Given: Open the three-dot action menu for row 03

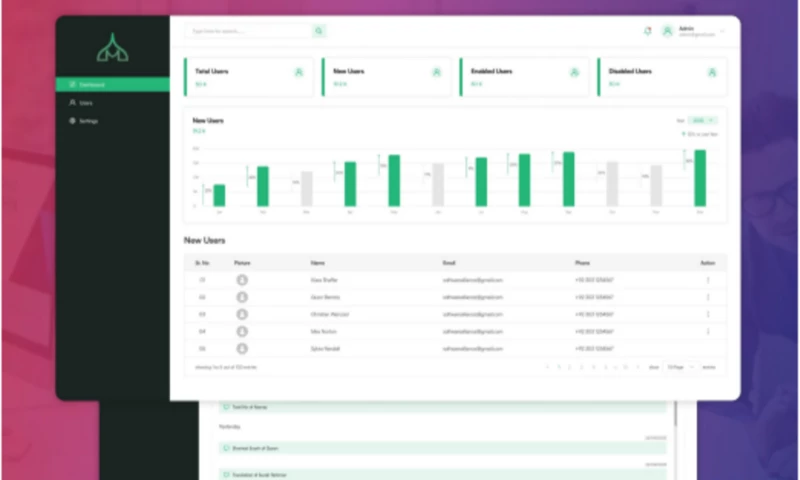Looking at the screenshot, I should click(x=708, y=314).
